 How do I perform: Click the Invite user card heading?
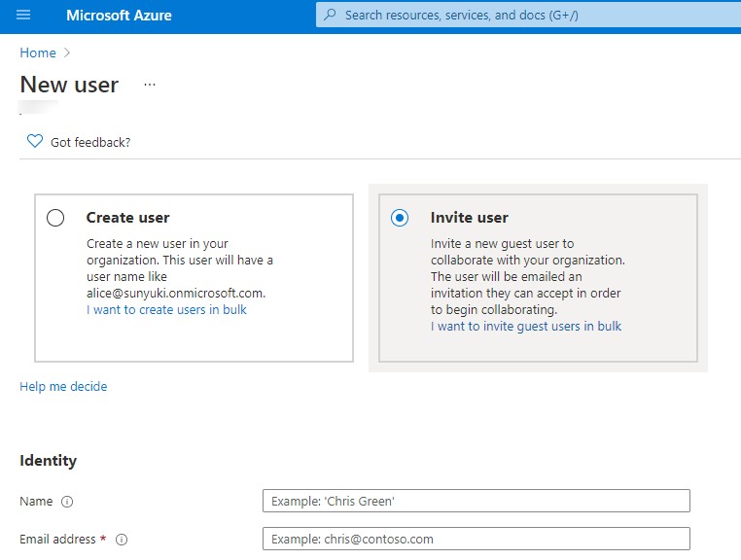tap(470, 218)
